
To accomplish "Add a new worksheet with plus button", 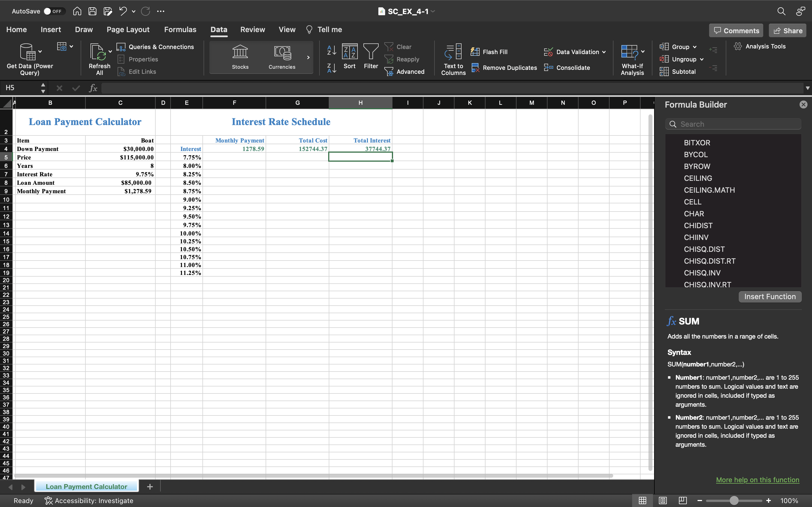I will [x=150, y=486].
